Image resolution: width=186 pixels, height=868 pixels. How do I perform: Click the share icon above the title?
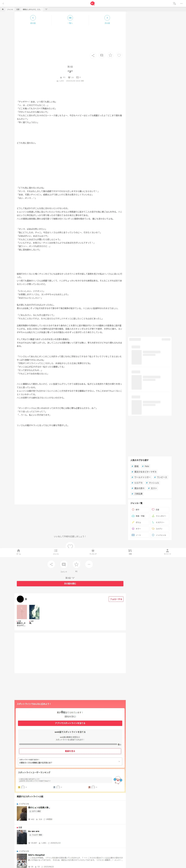93,55
